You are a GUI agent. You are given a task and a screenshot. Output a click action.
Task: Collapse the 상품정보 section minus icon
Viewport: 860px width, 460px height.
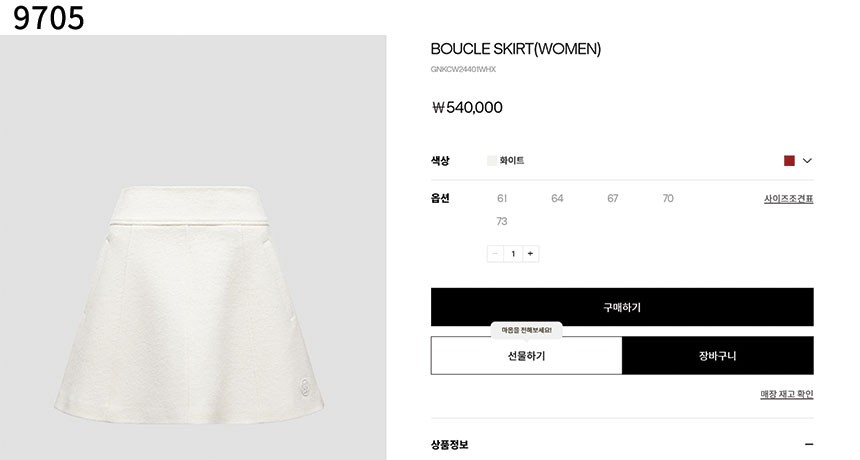pyautogui.click(x=808, y=445)
